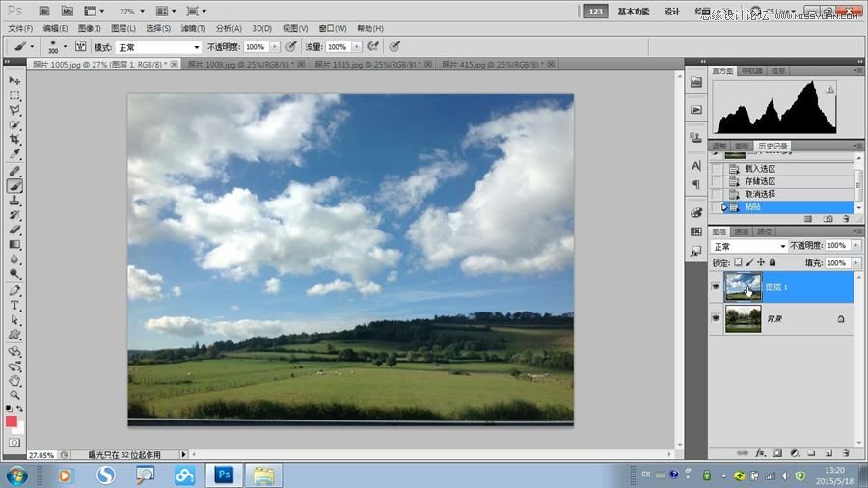868x488 pixels.
Task: Select the Move tool
Action: 14,81
